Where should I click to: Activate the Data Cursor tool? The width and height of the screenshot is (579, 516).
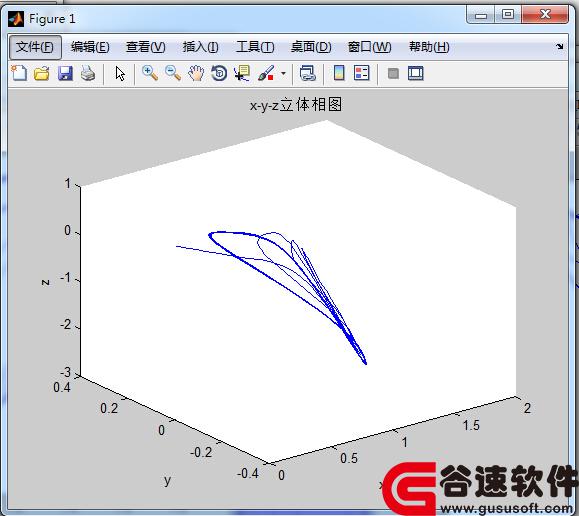click(242, 73)
